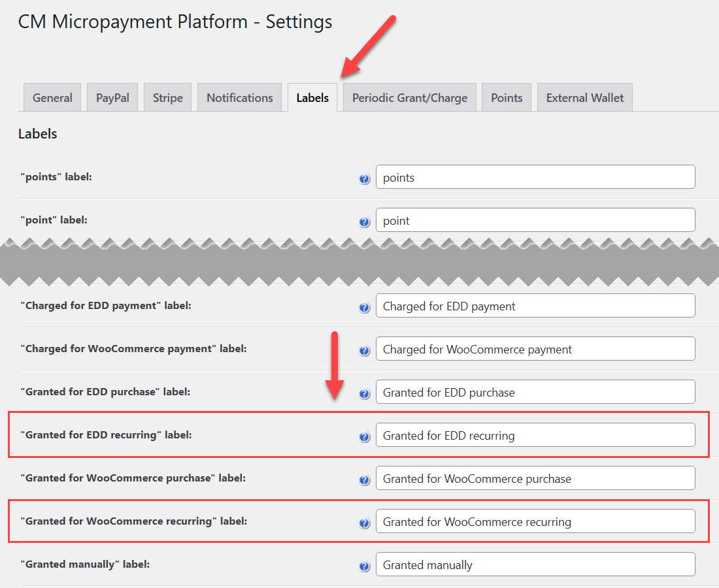719x588 pixels.
Task: Click the CM Micropayment Platform - Settings title
Action: pyautogui.click(x=175, y=22)
